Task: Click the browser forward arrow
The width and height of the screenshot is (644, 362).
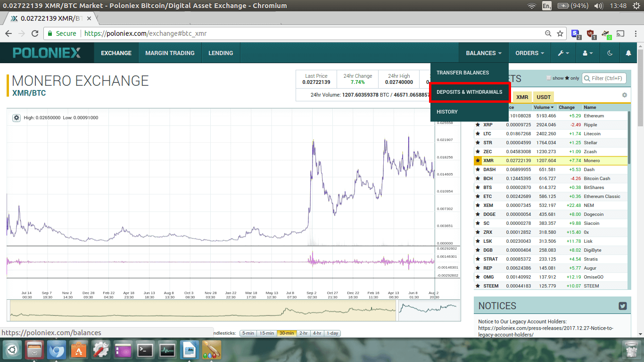Action: coord(22,33)
